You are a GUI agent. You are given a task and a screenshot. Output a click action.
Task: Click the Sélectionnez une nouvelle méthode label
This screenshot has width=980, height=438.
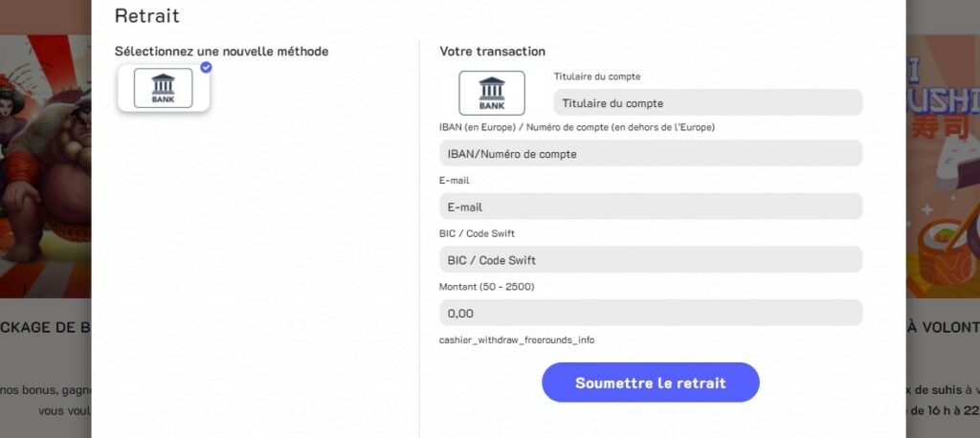221,51
